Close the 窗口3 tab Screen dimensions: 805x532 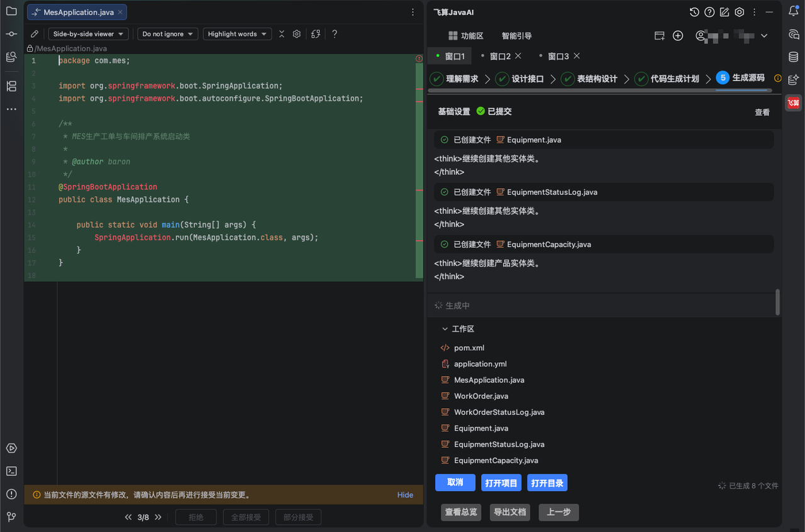[x=576, y=56]
